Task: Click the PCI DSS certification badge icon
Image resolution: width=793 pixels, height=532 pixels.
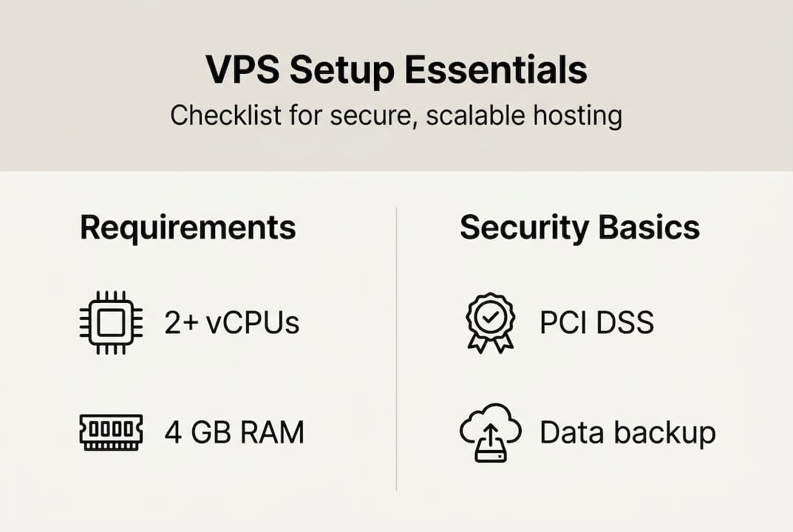Action: [490, 322]
